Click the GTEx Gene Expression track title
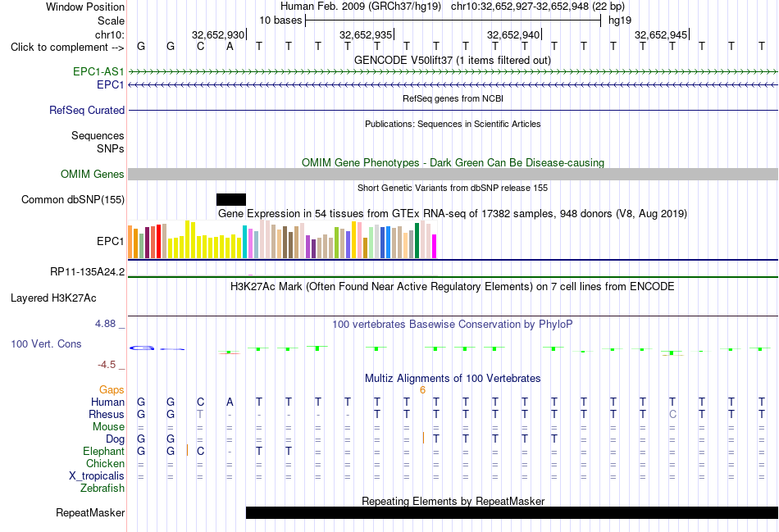779x532 pixels. click(453, 214)
